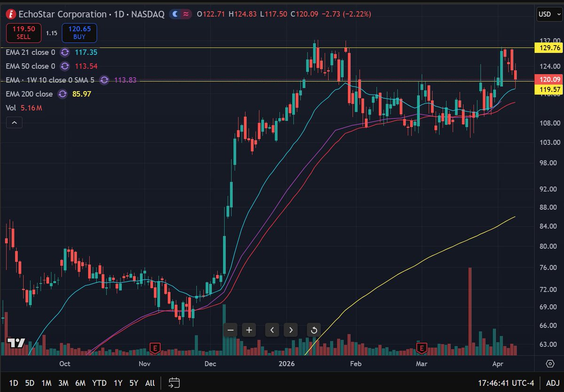Select the 5Y time range
Viewport: 564px width, 392px height.
[134, 383]
